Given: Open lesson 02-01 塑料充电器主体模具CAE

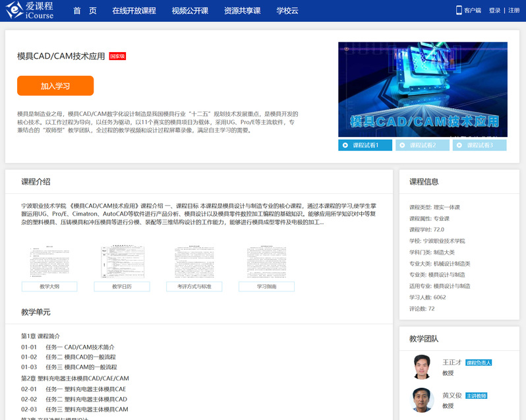Looking at the screenshot, I should [73, 389].
